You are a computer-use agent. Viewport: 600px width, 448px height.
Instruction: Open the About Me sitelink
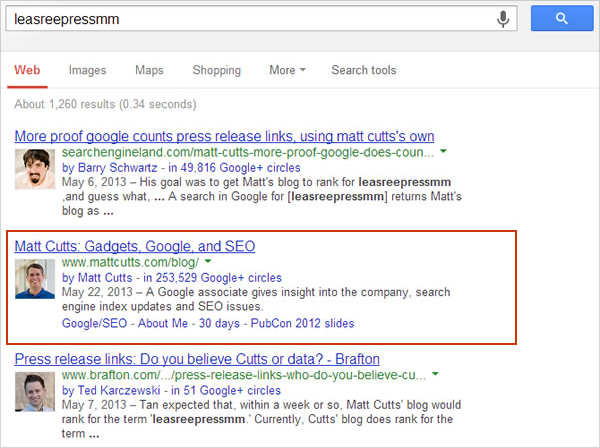[x=163, y=323]
